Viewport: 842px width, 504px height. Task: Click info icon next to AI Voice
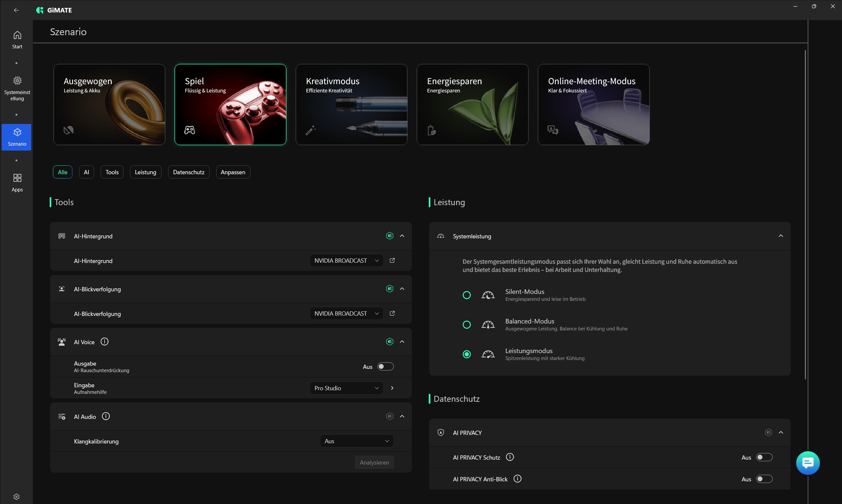(104, 342)
